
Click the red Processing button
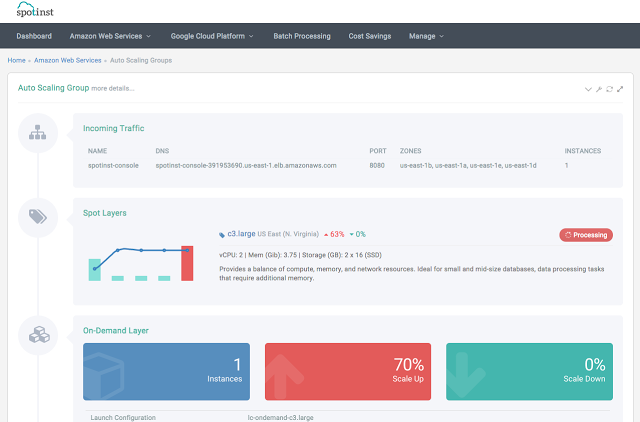[x=585, y=235]
